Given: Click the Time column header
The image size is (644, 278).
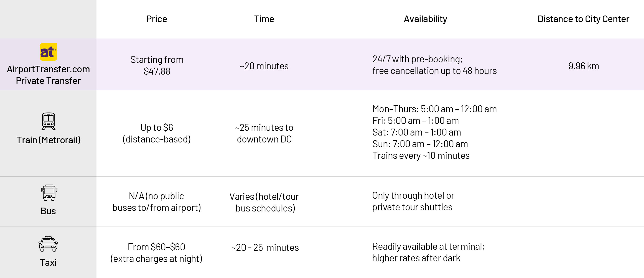Looking at the screenshot, I should click(264, 19).
